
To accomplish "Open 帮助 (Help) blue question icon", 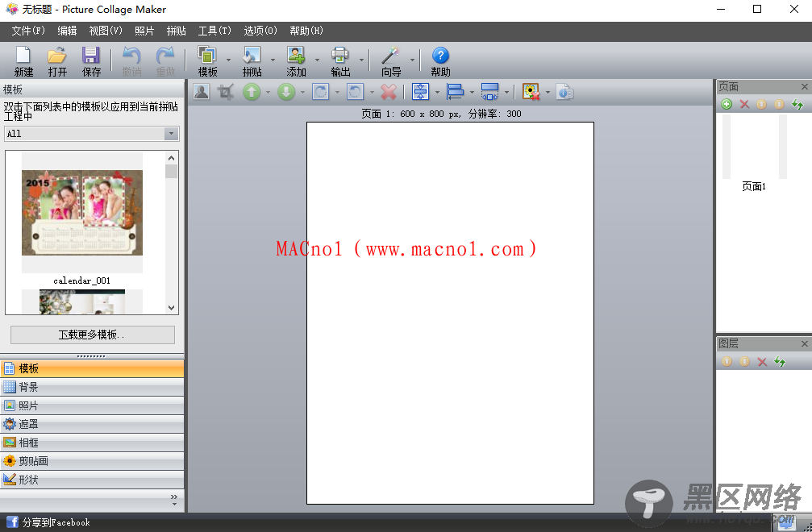I will (x=440, y=56).
